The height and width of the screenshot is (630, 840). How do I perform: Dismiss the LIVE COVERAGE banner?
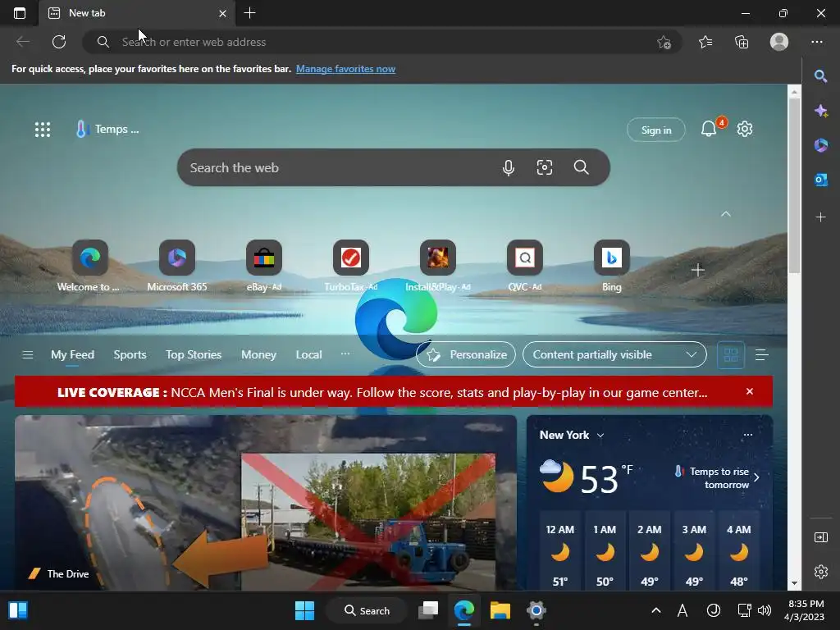pyautogui.click(x=750, y=391)
